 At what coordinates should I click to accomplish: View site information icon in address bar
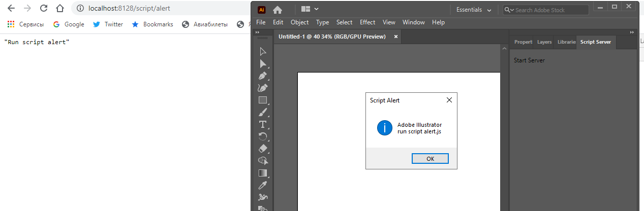click(x=81, y=9)
